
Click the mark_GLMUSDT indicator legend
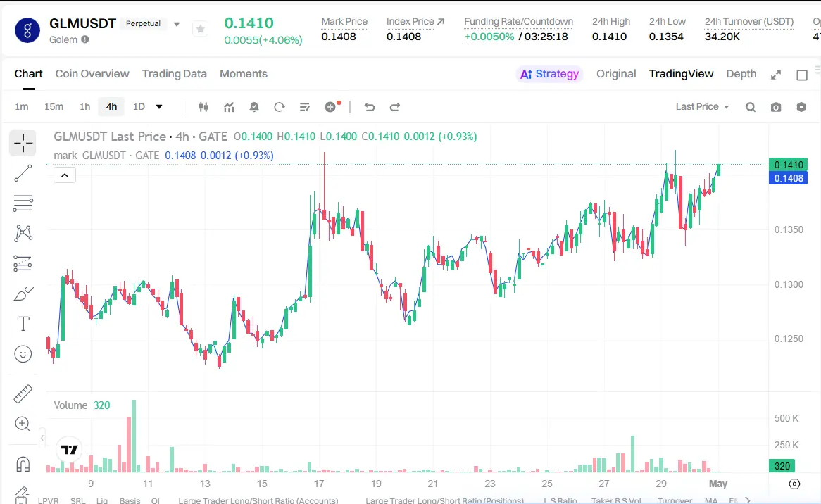pyautogui.click(x=163, y=156)
